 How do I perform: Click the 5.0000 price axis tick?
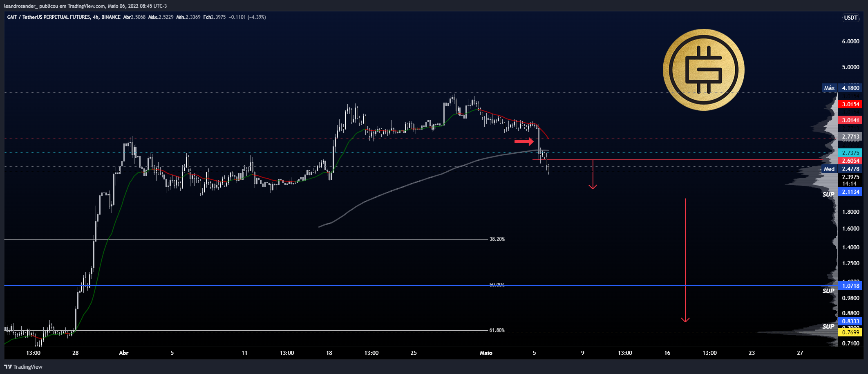tap(850, 67)
